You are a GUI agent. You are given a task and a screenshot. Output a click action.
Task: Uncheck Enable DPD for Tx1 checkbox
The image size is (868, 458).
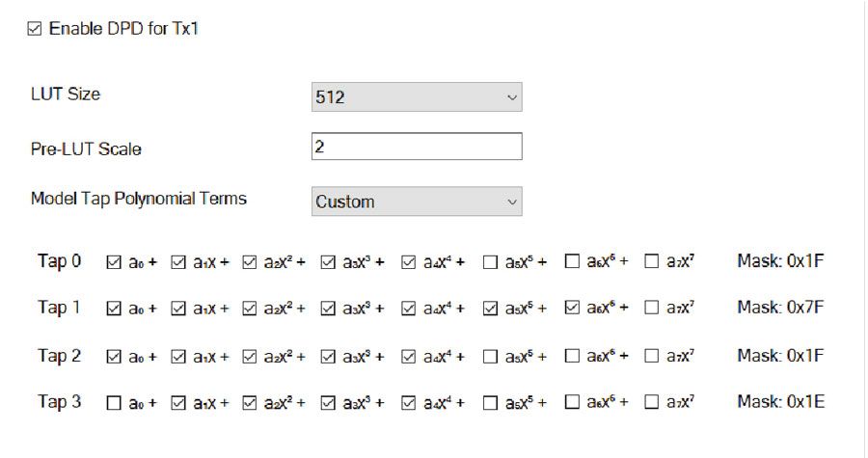(36, 30)
